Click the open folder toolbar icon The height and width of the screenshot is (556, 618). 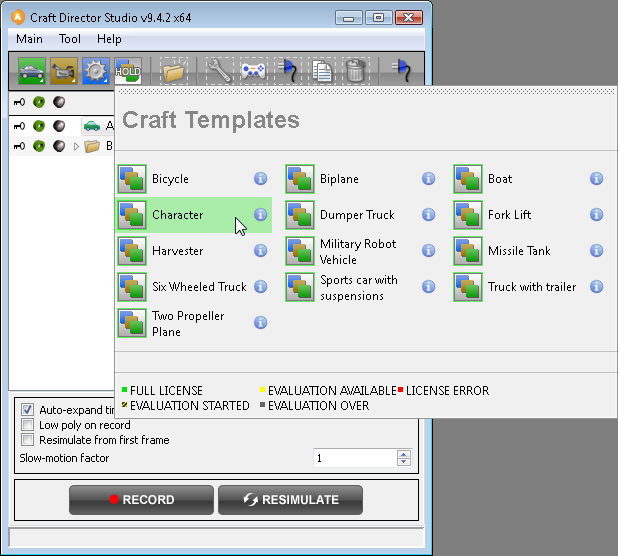click(174, 71)
